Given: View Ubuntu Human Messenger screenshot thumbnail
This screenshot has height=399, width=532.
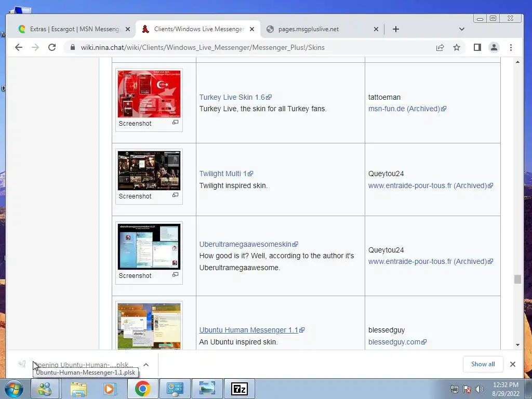Looking at the screenshot, I should pos(149,326).
